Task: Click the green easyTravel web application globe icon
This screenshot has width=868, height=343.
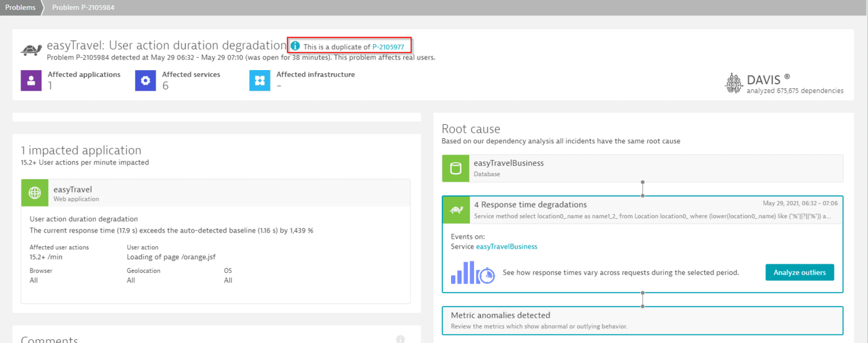Action: click(35, 193)
